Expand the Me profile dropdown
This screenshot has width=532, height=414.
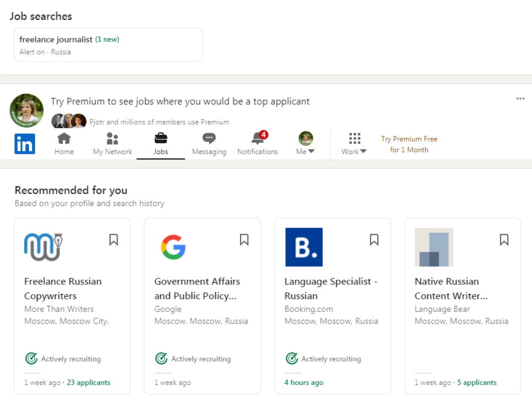pyautogui.click(x=305, y=143)
